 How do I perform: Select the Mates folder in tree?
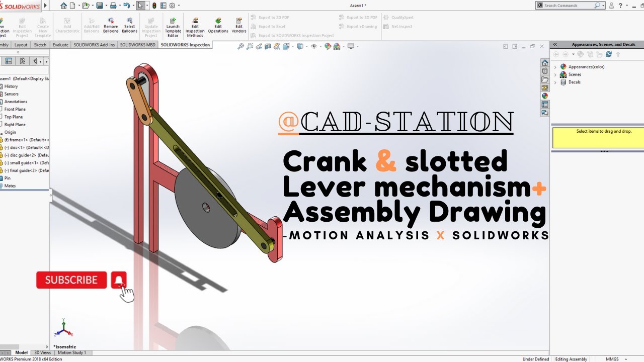click(x=10, y=186)
